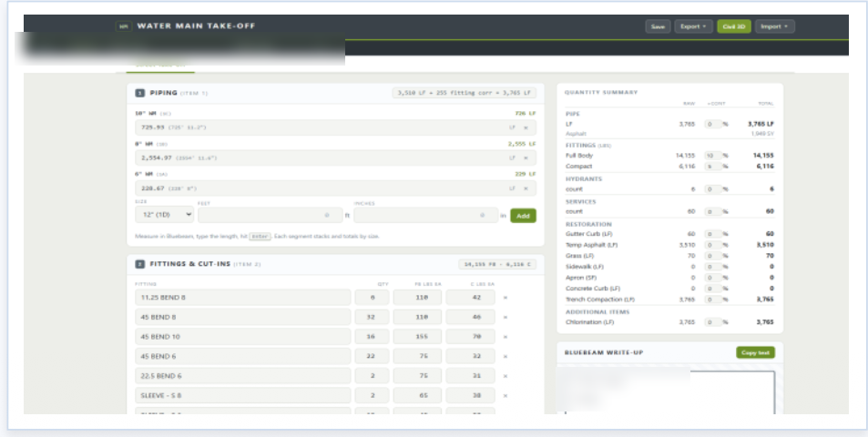
Task: Click in the Bluebeam write-up text area
Action: 669,392
